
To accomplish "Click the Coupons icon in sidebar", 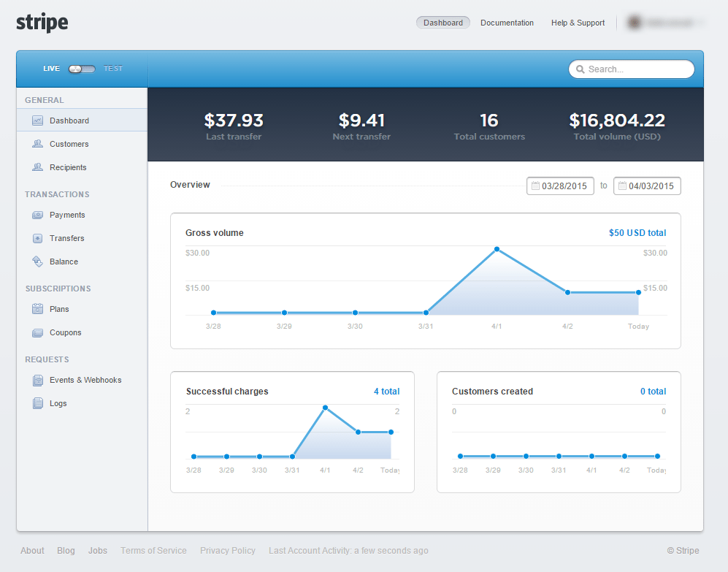I will [x=38, y=332].
